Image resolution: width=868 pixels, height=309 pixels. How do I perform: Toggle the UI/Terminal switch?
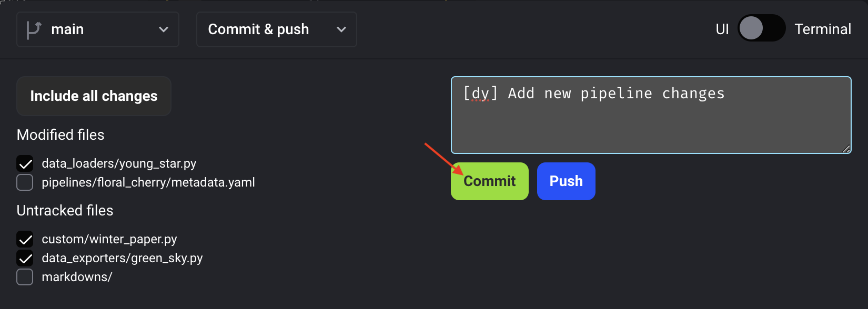tap(761, 28)
